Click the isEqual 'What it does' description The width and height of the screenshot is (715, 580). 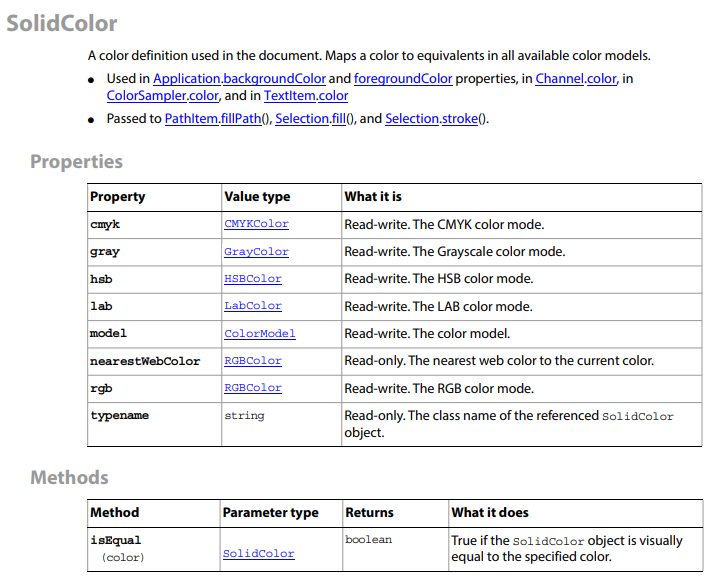pos(567,549)
